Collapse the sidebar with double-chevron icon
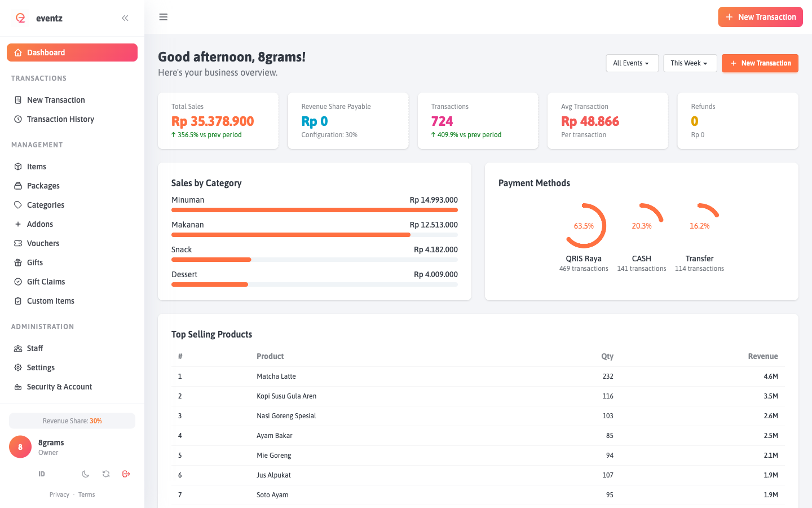812x508 pixels. point(125,18)
